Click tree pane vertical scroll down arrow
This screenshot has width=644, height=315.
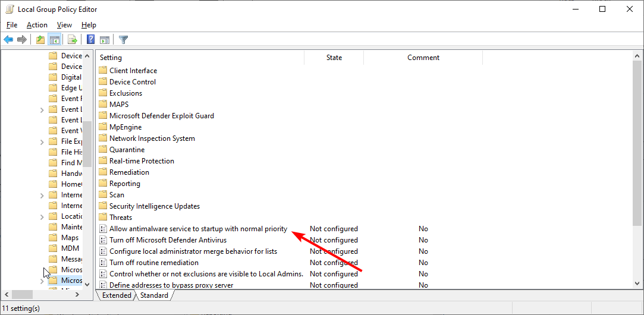click(87, 284)
